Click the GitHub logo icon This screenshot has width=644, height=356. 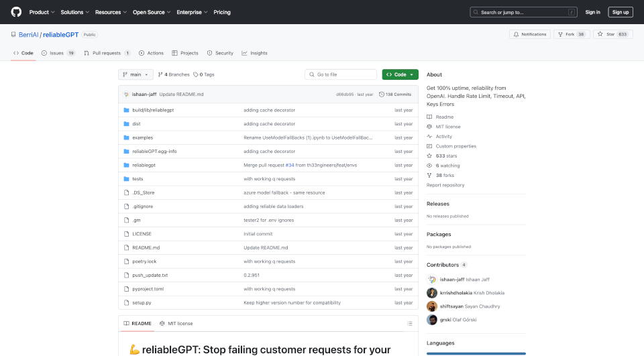click(16, 12)
